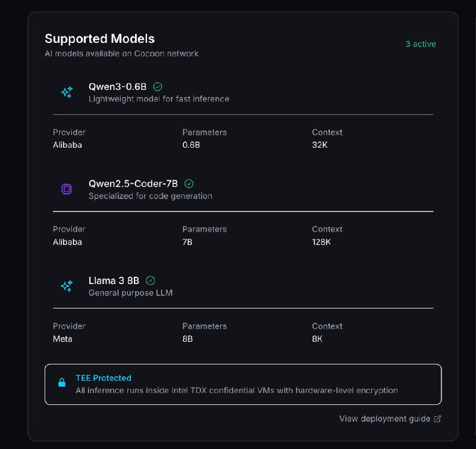Click the 3 active status label
This screenshot has width=476, height=449.
tap(421, 44)
